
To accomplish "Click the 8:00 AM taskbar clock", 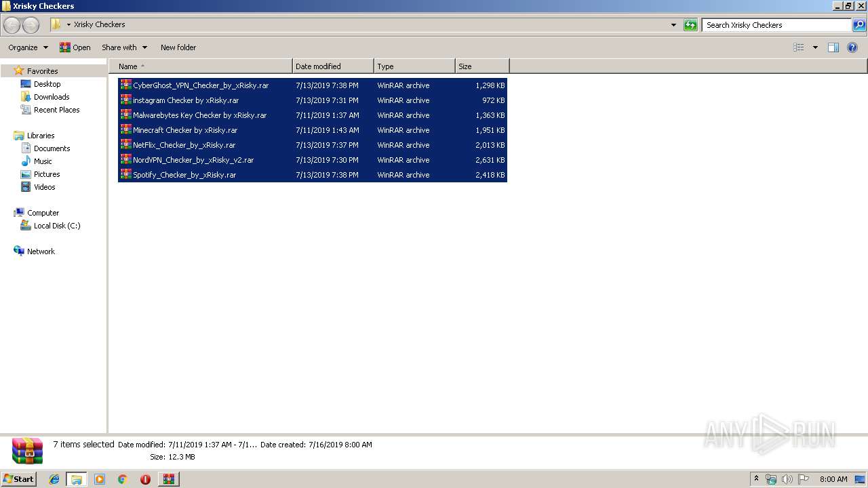I will [x=833, y=479].
